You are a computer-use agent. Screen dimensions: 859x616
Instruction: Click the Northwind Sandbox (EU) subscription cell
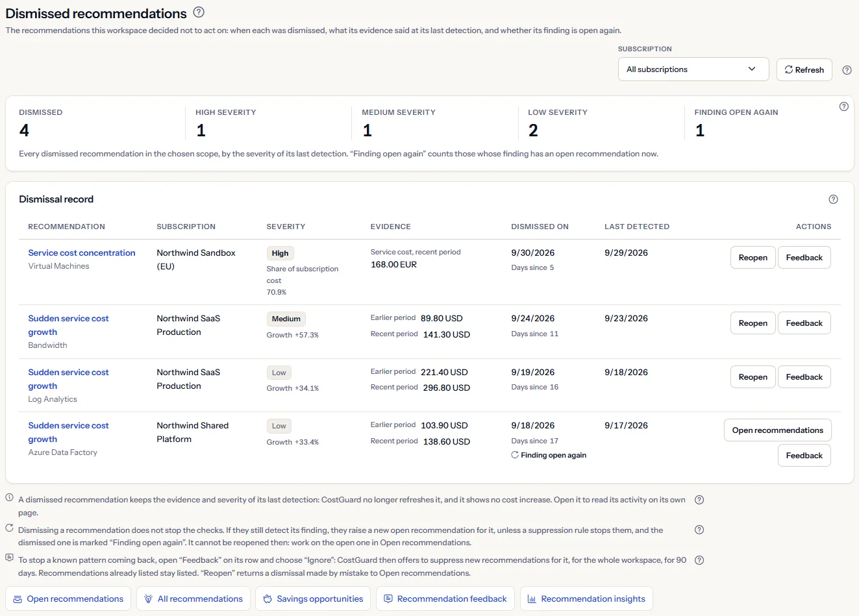196,260
